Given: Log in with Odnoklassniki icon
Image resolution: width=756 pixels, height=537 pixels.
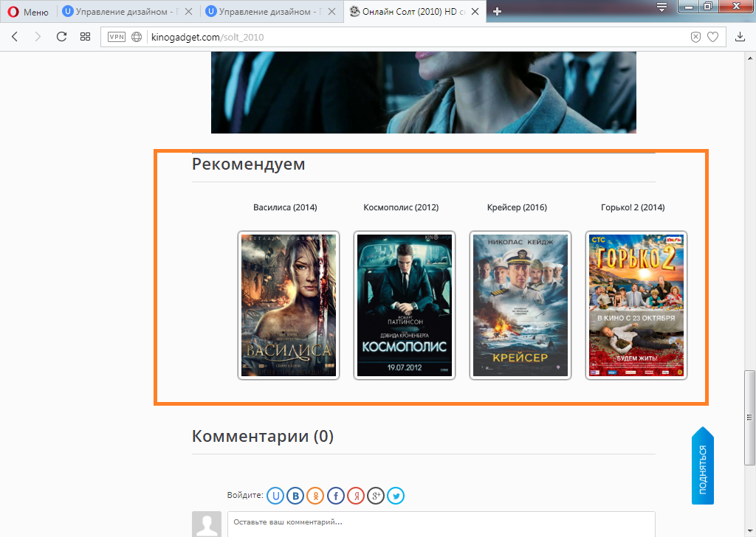Looking at the screenshot, I should coord(315,496).
